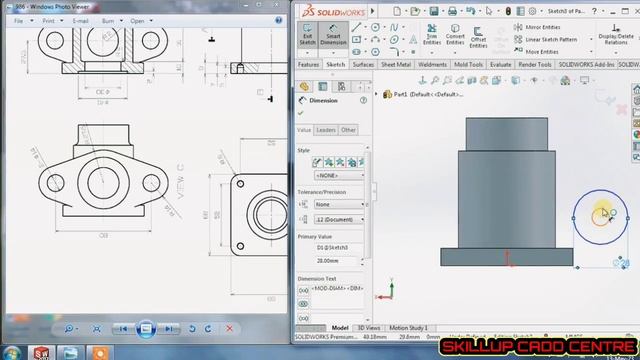Expand Linear Sketch Pattern dropdown arrow

591,40
